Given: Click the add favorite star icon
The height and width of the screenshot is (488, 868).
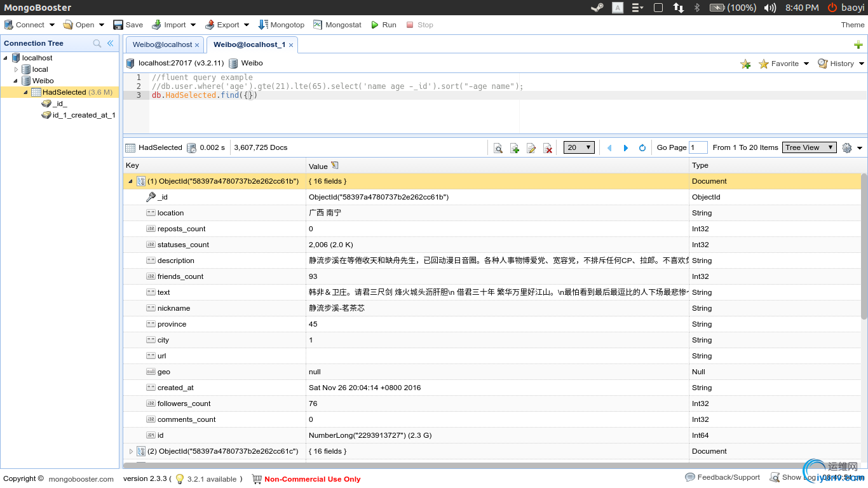Looking at the screenshot, I should (x=745, y=64).
